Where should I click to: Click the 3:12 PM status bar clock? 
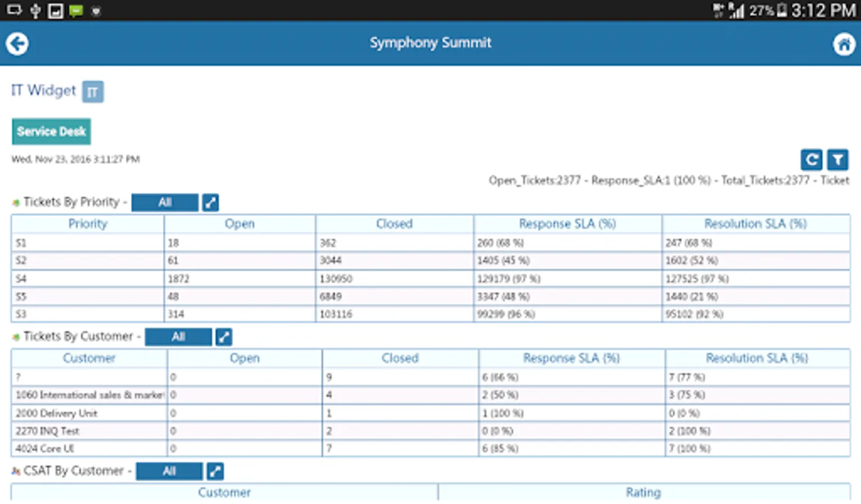(x=823, y=11)
